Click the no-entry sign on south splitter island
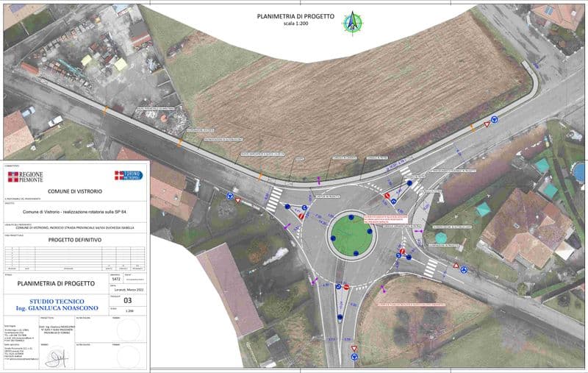Screen dimensions: 588x373 click(345, 287)
